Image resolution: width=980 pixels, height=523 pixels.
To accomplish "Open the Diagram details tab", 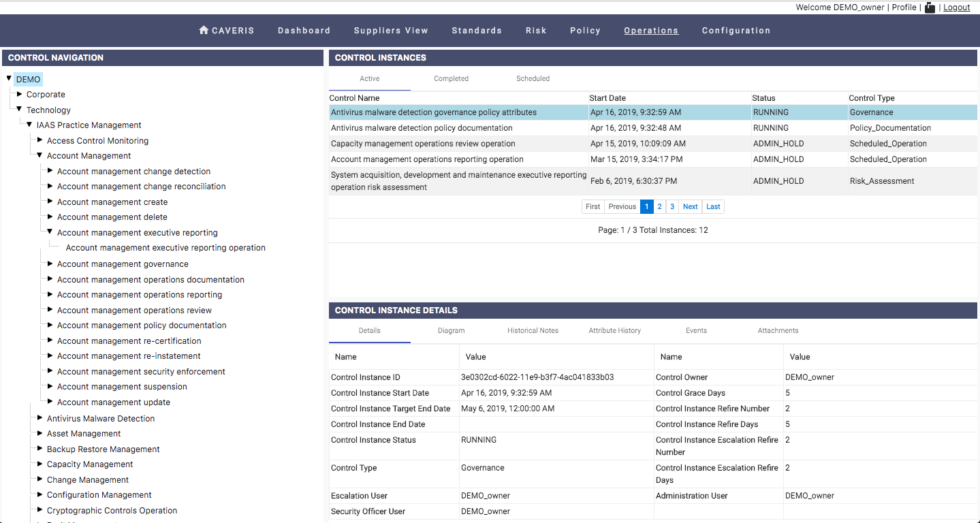I will pos(451,330).
